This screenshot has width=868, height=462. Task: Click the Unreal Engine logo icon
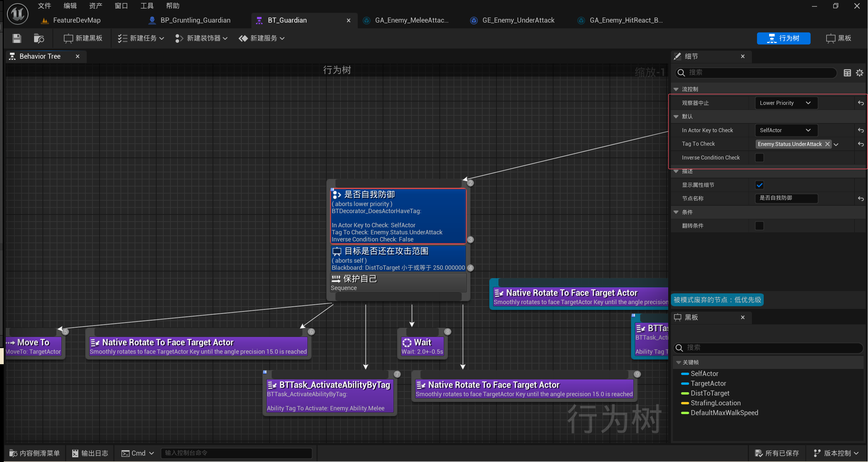coord(18,14)
